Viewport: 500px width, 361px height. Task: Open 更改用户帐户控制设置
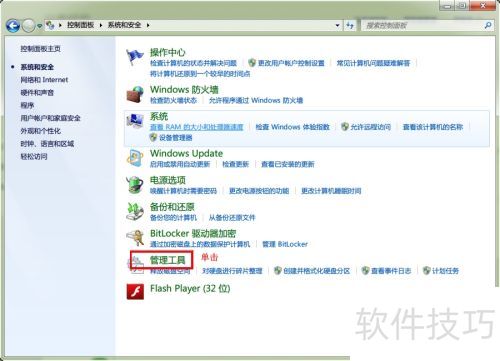291,63
